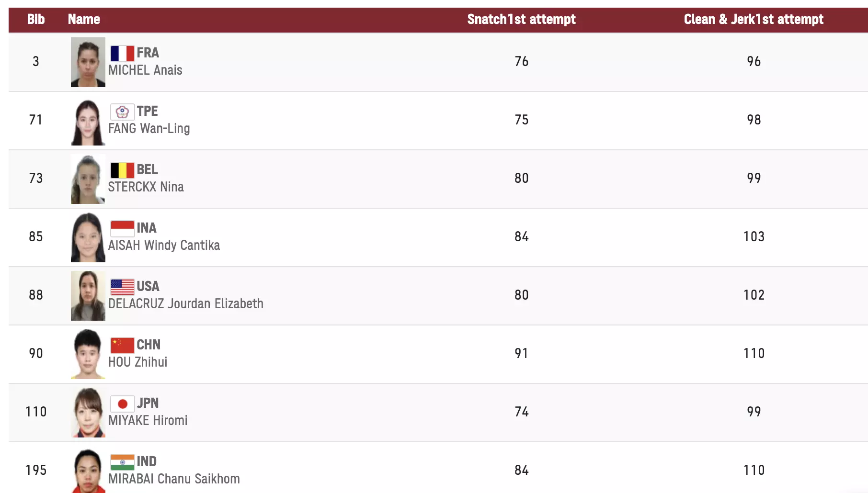Open MIYAKE Hiromi athlete name link
The width and height of the screenshot is (868, 493).
(148, 421)
